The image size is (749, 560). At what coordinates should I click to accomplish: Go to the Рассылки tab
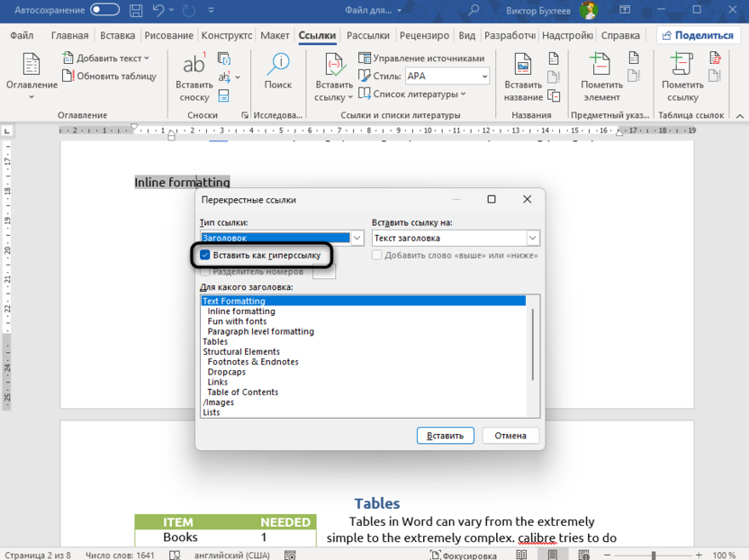(368, 35)
